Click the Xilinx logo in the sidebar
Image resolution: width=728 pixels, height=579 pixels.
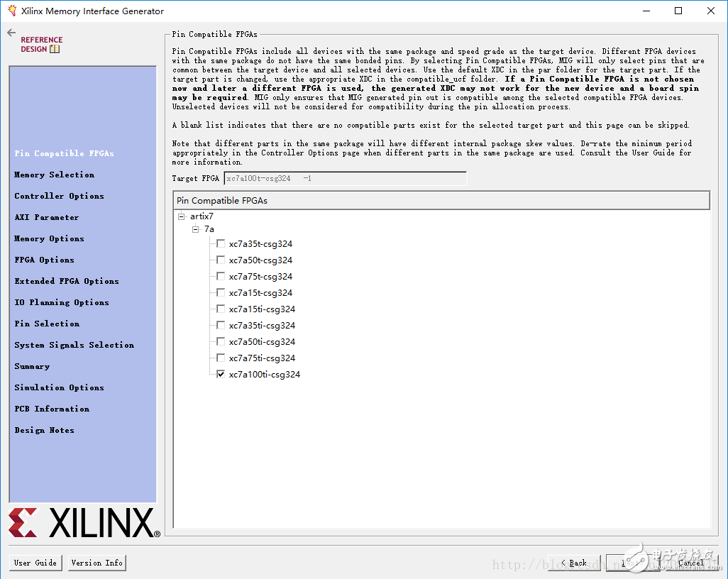coord(84,523)
